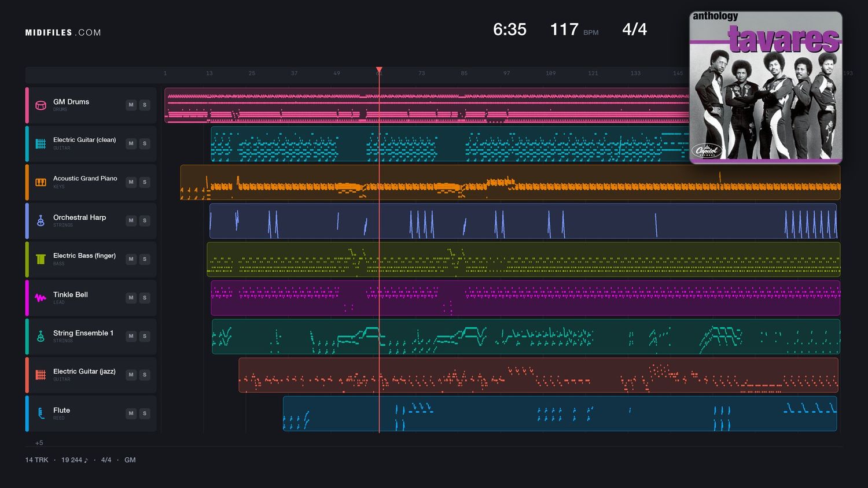
Task: Mute the String Ensemble 1 track
Action: click(x=131, y=337)
